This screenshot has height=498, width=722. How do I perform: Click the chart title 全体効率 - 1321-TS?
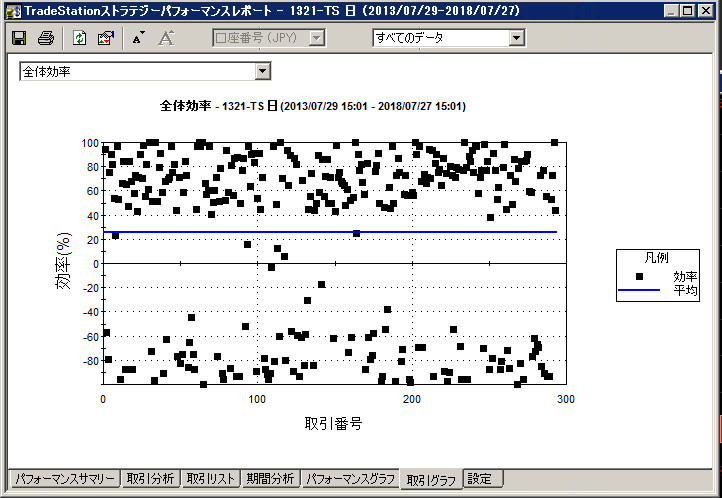pyautogui.click(x=313, y=106)
